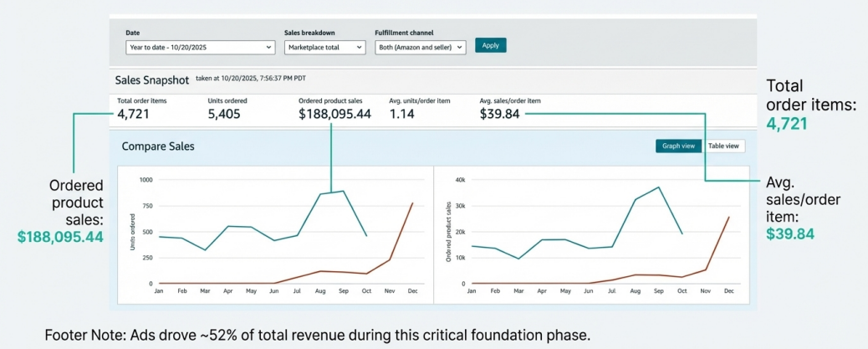Click the 1000 label on Units ordered axis
Screen dimensions: 868x349
[146, 180]
